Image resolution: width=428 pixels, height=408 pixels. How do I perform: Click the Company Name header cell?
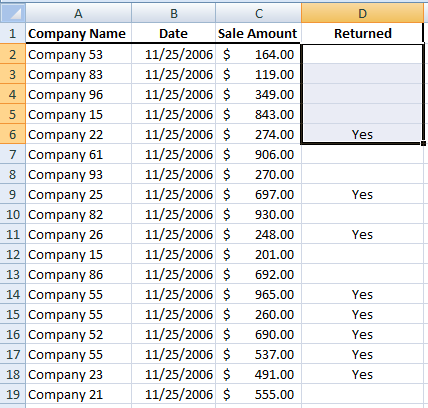78,33
